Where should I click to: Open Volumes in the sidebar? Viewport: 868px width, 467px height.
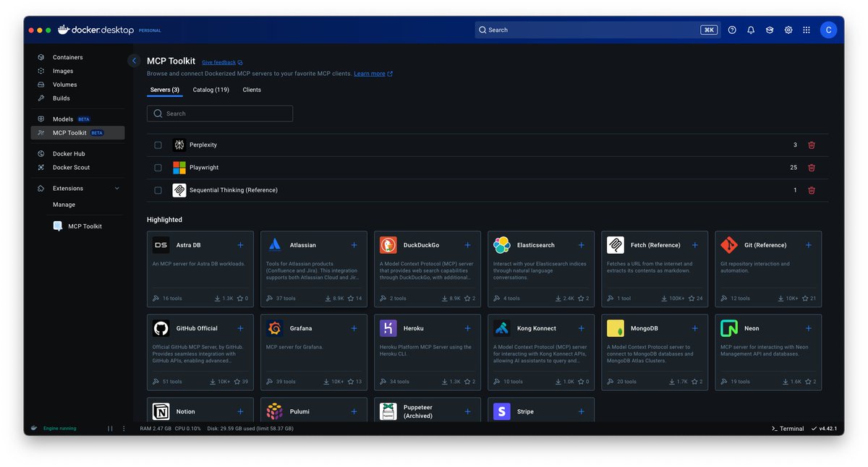click(77, 85)
